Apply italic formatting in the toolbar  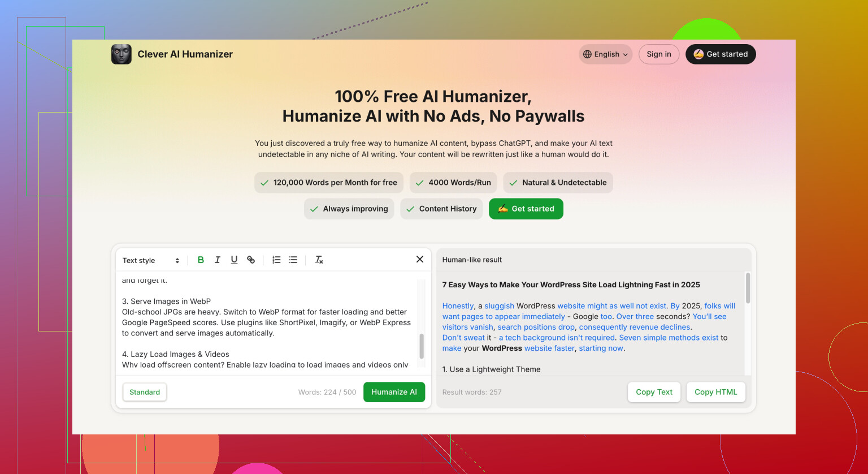pos(218,260)
